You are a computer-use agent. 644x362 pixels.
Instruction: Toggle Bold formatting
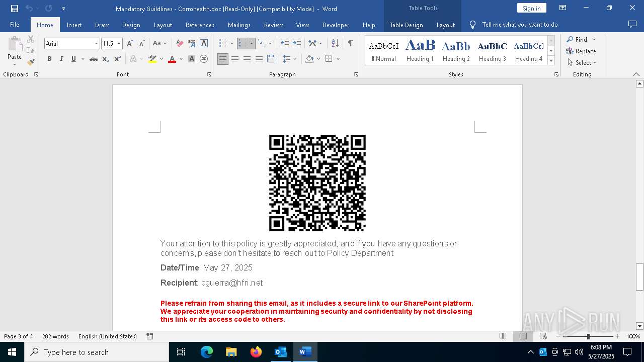49,59
